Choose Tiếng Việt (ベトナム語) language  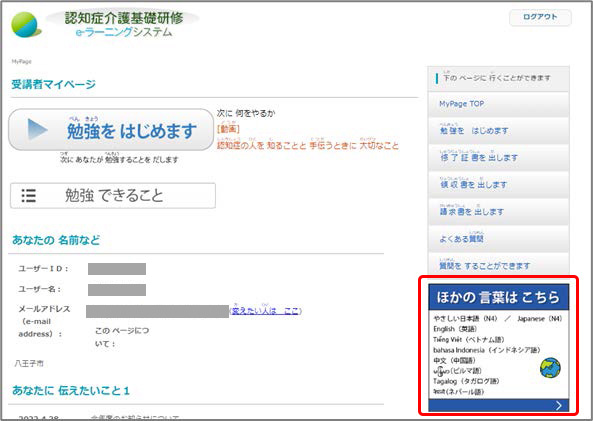point(469,339)
